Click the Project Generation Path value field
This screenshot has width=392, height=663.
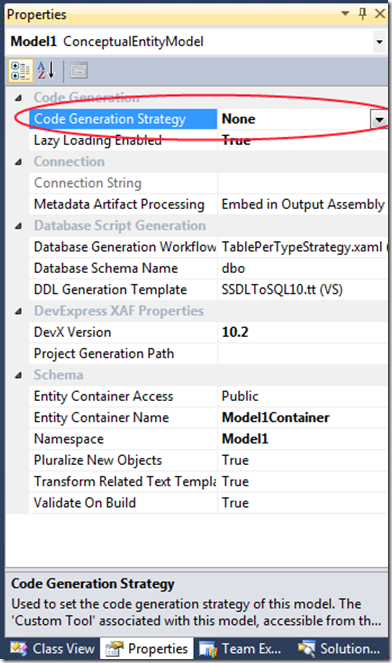(x=303, y=353)
